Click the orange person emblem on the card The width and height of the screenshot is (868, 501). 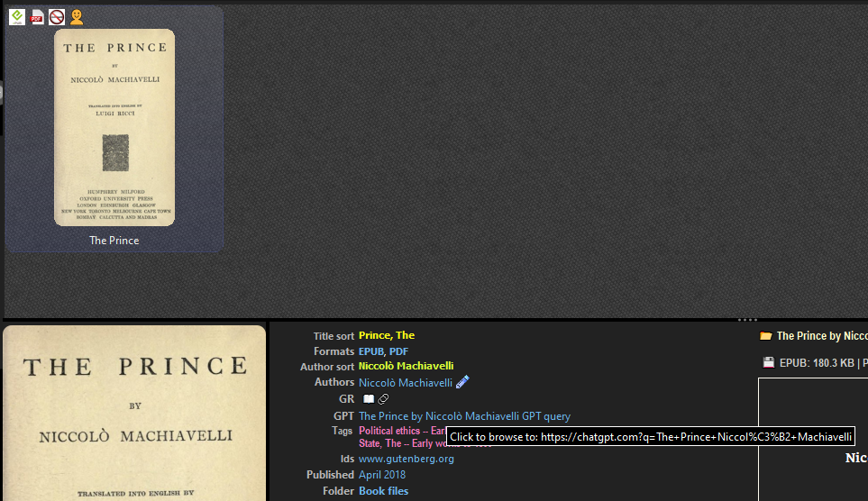coord(77,17)
